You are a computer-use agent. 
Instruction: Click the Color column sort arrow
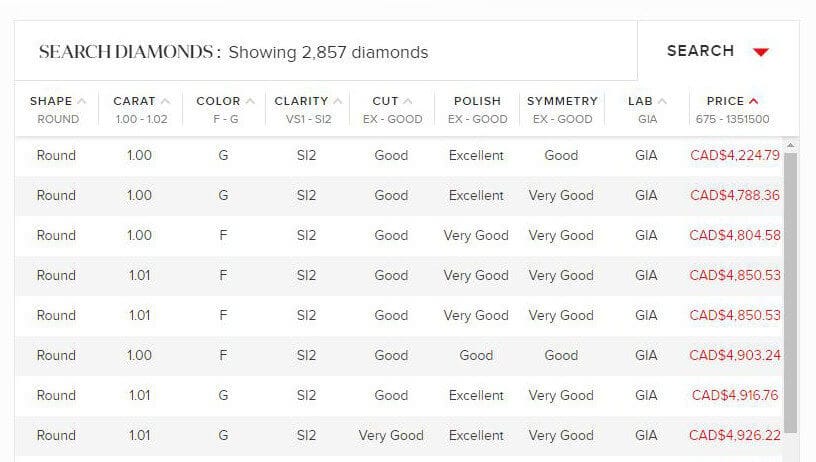click(250, 101)
